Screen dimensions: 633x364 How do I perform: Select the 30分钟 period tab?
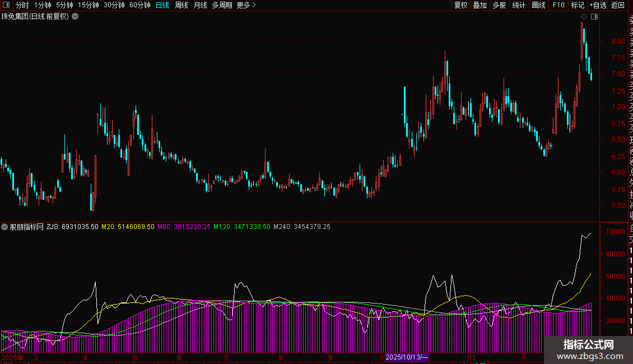coord(114,5)
